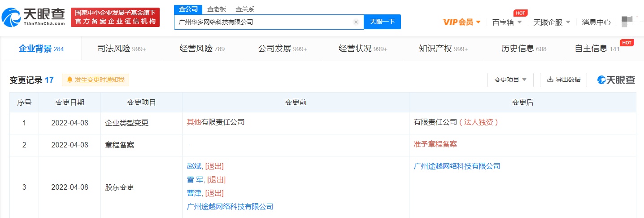The height and width of the screenshot is (218, 644).
Task: Select the 企业背景 tab
Action: coord(41,49)
